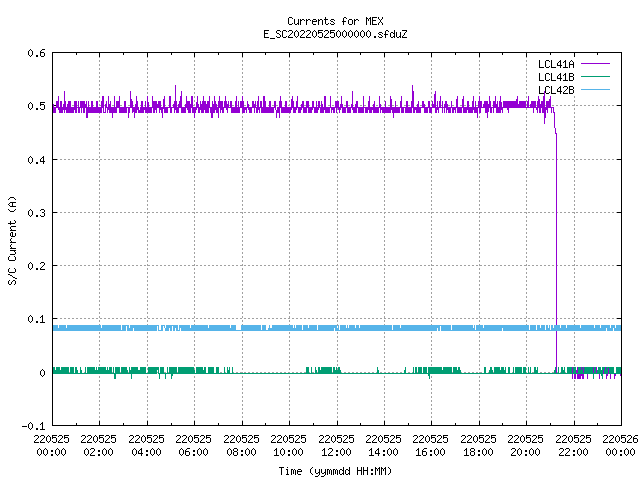Click the LCL42B legend label
This screenshot has height=480, width=640.
click(556, 90)
